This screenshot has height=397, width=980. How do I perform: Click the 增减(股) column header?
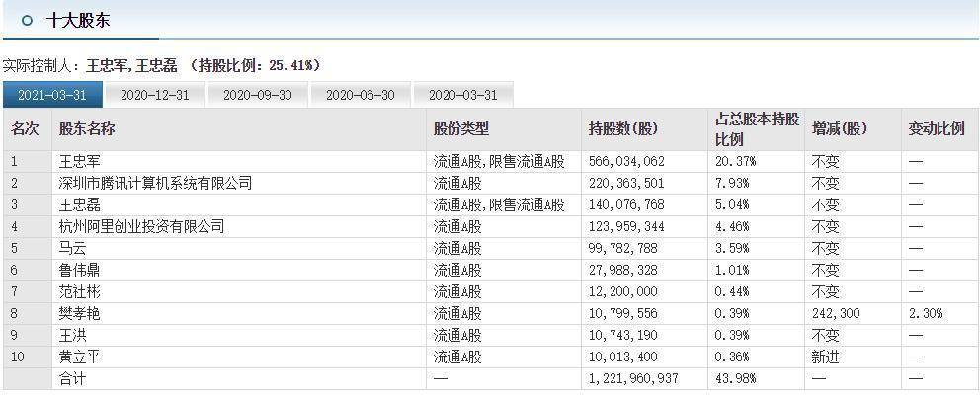point(840,129)
